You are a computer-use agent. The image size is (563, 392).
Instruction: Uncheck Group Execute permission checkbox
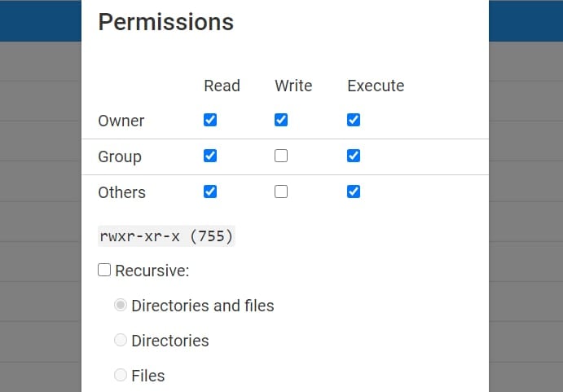(354, 156)
